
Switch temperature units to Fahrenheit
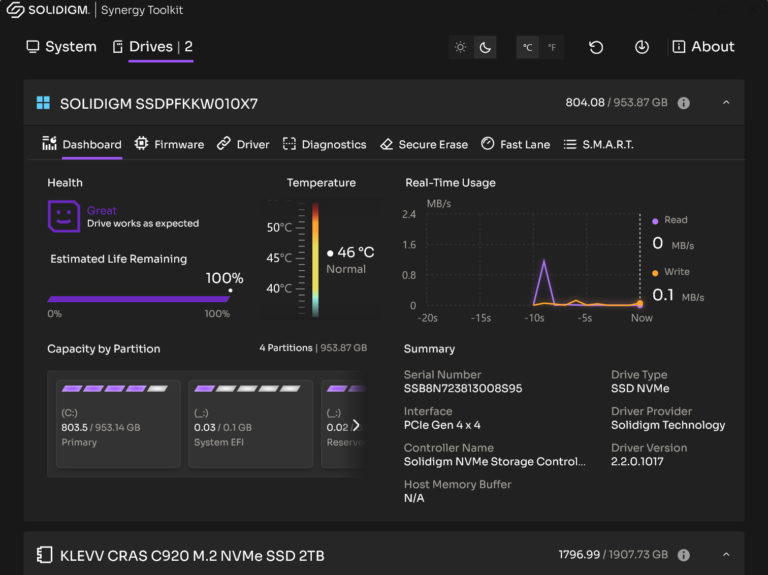coord(551,47)
